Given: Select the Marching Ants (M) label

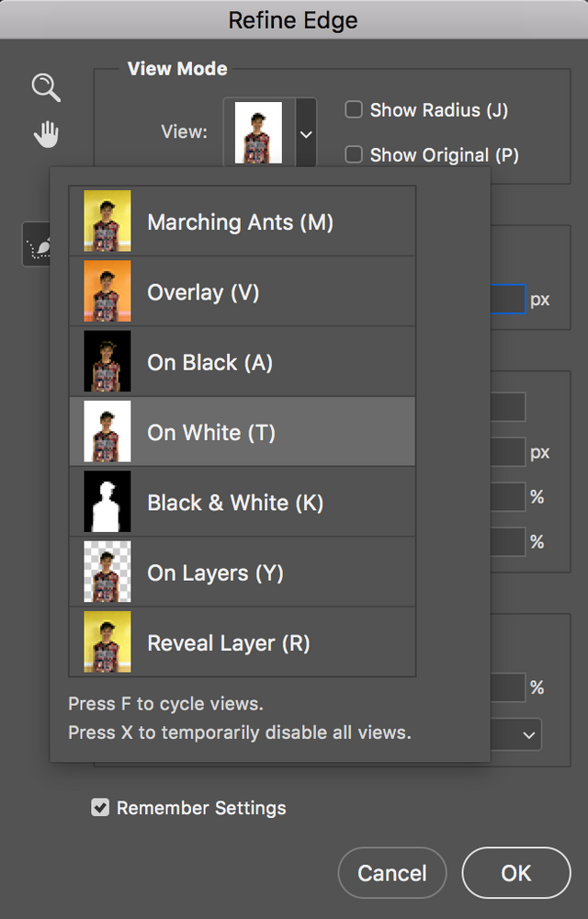Looking at the screenshot, I should tap(240, 221).
